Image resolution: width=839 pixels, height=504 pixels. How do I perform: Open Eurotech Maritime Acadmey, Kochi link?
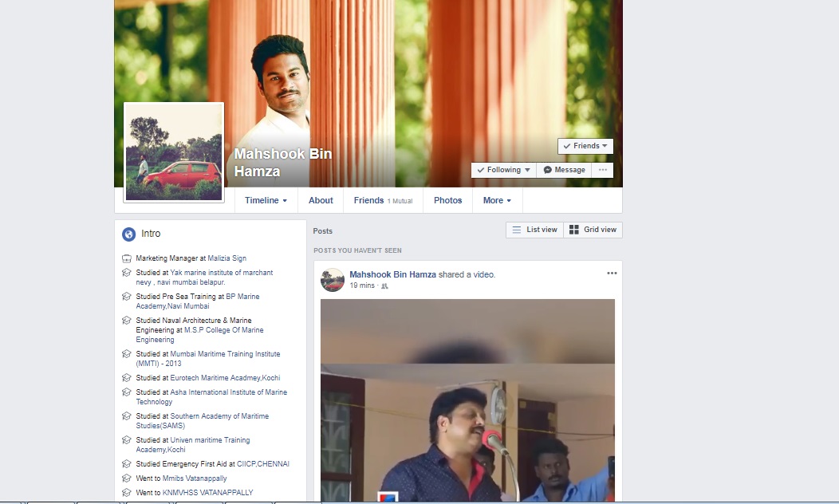click(225, 378)
